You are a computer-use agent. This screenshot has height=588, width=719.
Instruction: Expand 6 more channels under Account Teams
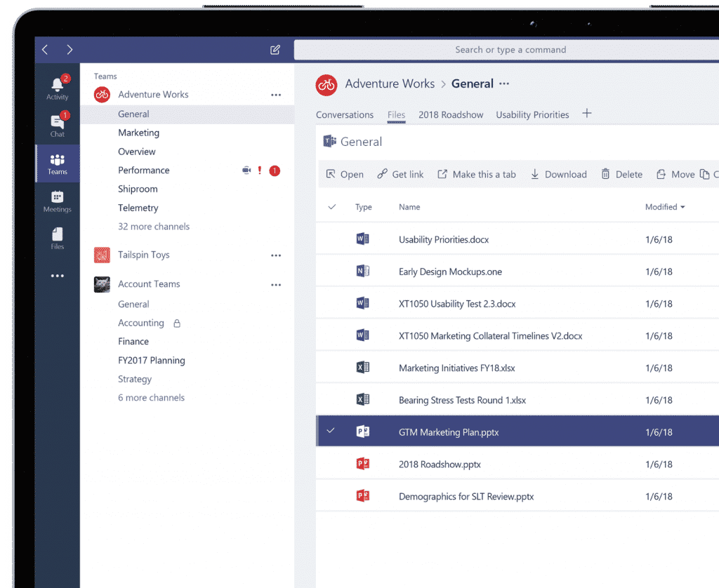pos(151,397)
